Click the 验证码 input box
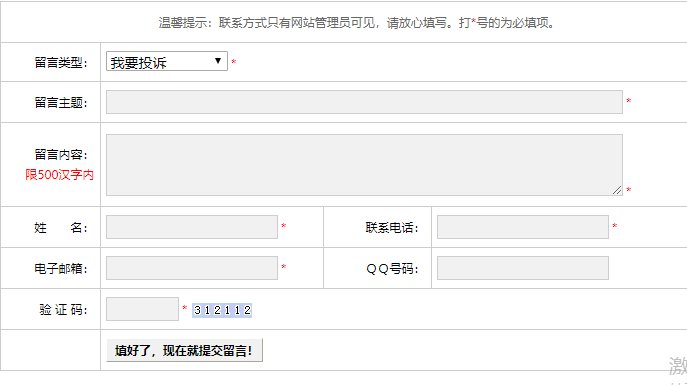687x385 pixels. pyautogui.click(x=142, y=309)
